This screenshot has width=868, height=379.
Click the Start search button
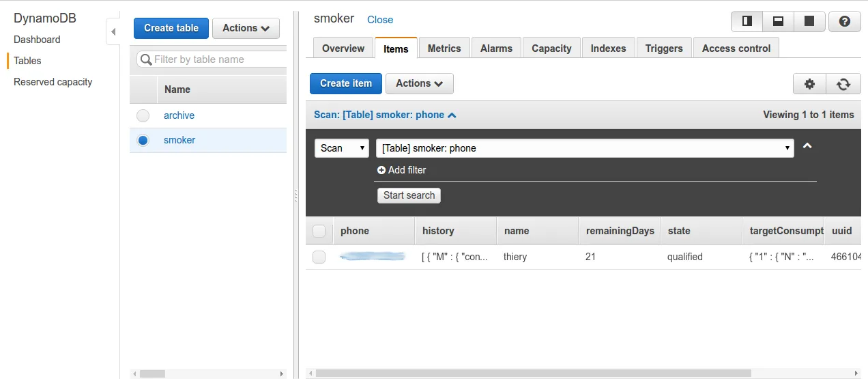click(x=409, y=195)
